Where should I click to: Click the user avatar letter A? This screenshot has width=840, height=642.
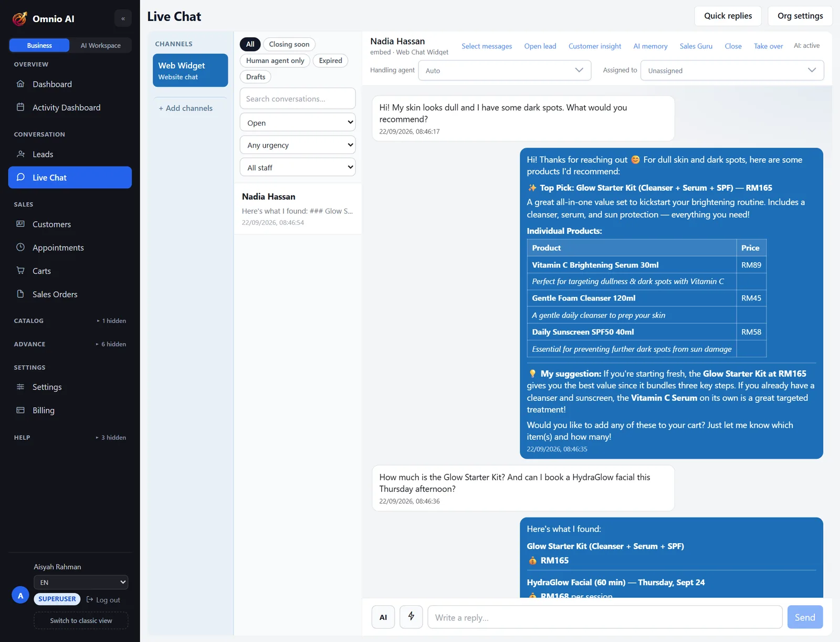coord(20,595)
